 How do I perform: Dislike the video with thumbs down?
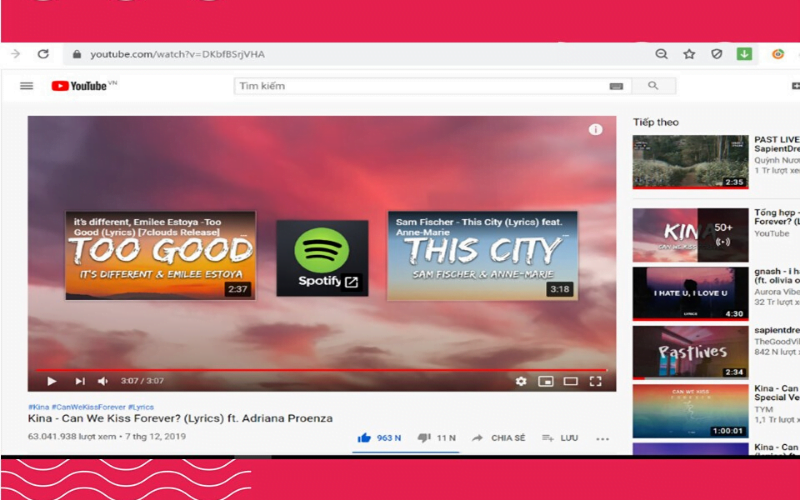point(437,438)
